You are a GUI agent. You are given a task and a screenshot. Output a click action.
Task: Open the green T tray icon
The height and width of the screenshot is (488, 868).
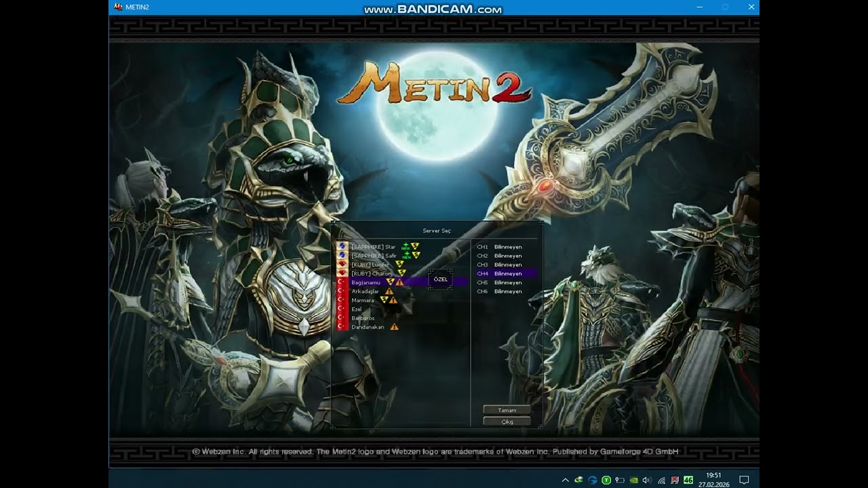[606, 480]
